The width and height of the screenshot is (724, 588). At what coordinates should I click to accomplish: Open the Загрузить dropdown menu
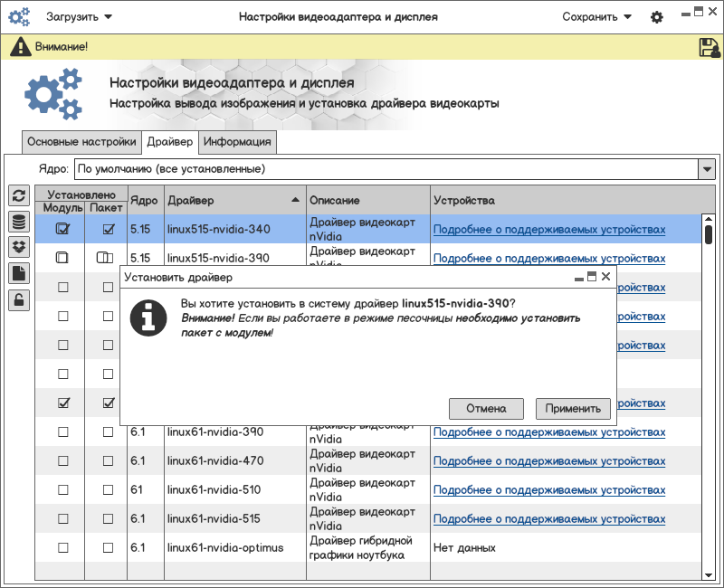80,16
